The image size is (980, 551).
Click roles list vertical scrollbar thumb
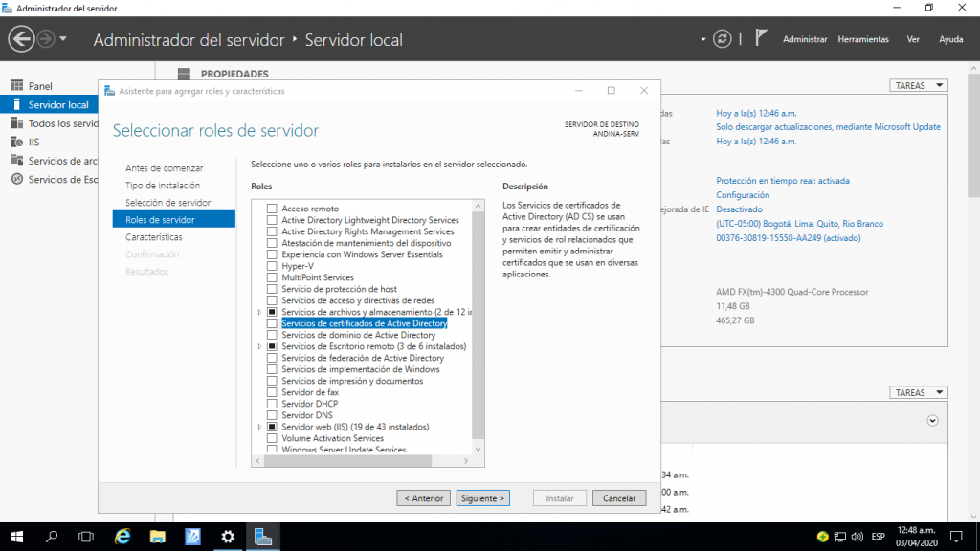click(x=479, y=325)
